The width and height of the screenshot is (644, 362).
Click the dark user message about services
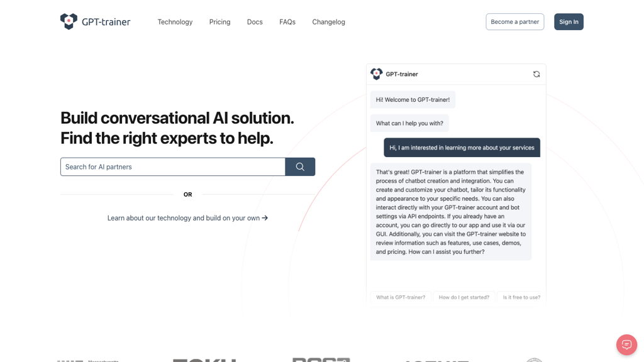(x=462, y=148)
